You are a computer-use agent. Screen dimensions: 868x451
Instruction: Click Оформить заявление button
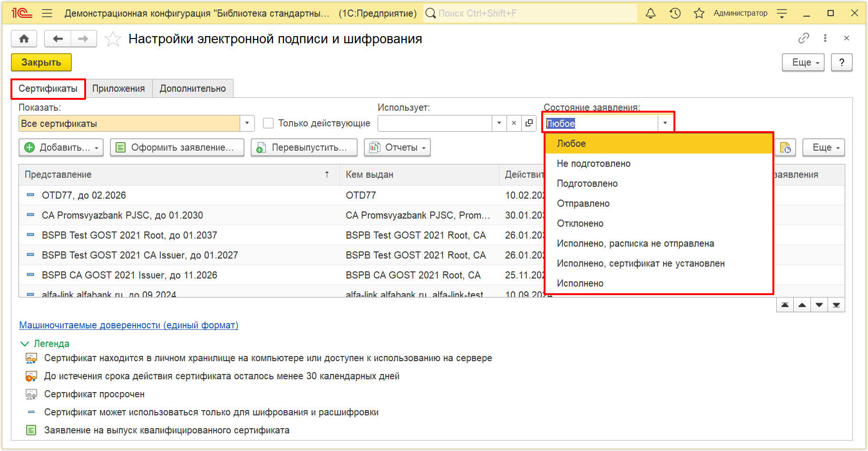coord(177,147)
